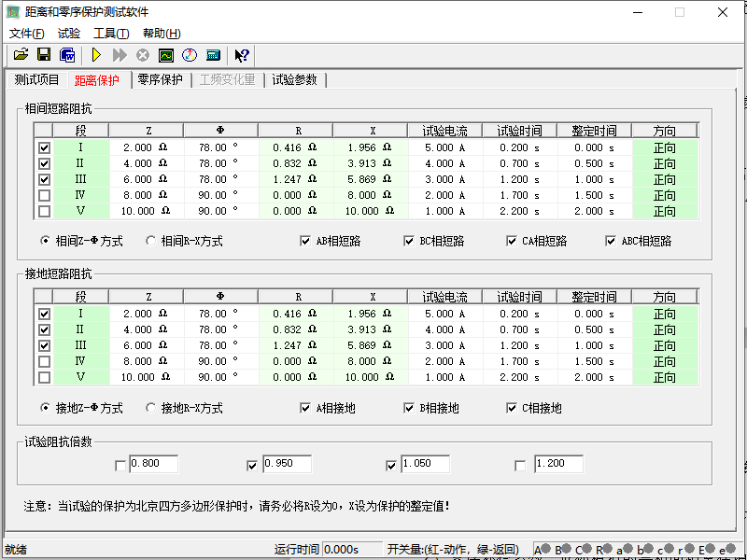Enable the 0.800 impedance multiplier checkbox
Image resolution: width=747 pixels, height=560 pixels.
pos(120,465)
